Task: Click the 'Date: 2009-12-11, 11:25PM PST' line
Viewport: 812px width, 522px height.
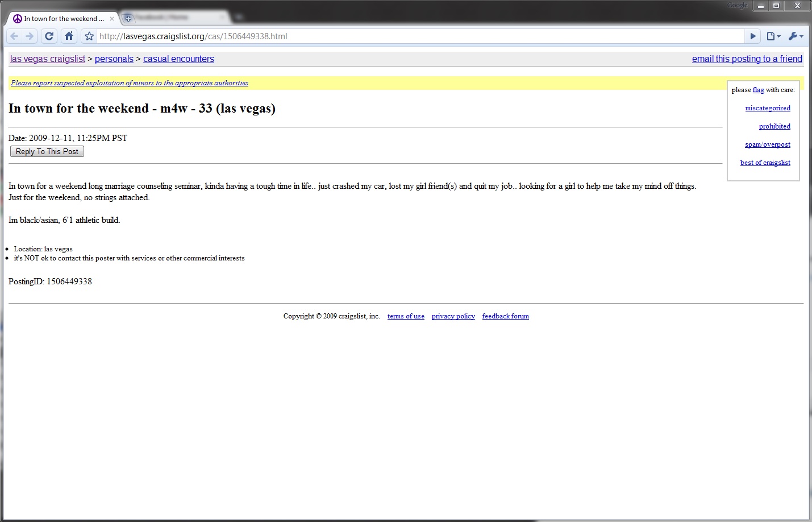Action: point(68,138)
